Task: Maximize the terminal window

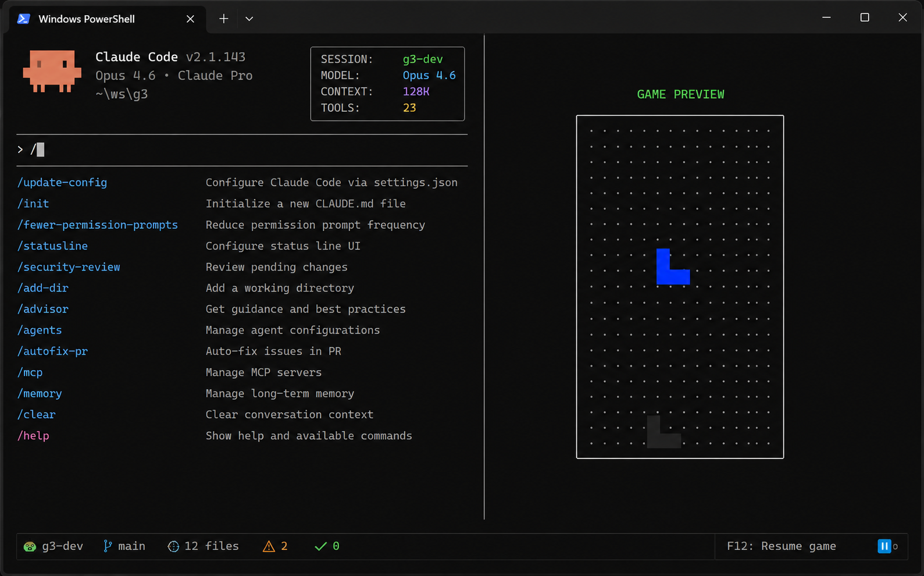Action: pyautogui.click(x=865, y=17)
